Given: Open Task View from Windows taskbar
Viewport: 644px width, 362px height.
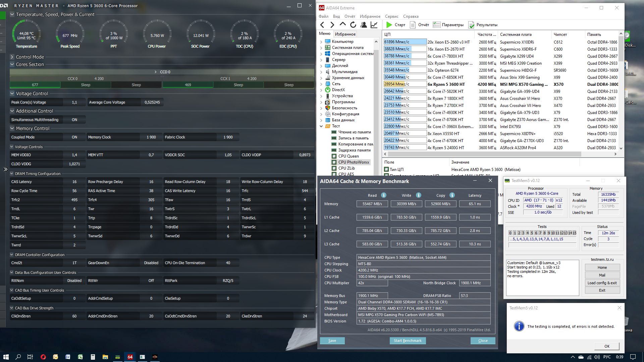Looking at the screenshot, I should coord(30,357).
